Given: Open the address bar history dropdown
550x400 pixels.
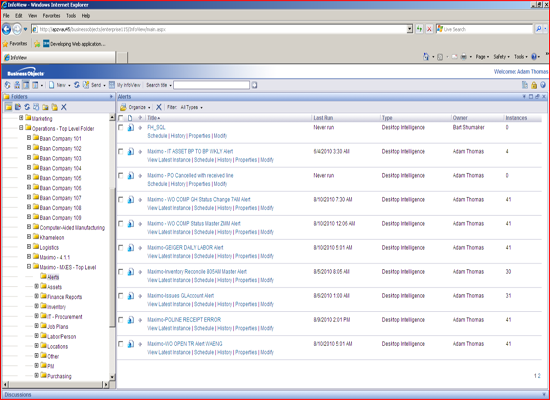Looking at the screenshot, I should [409, 29].
